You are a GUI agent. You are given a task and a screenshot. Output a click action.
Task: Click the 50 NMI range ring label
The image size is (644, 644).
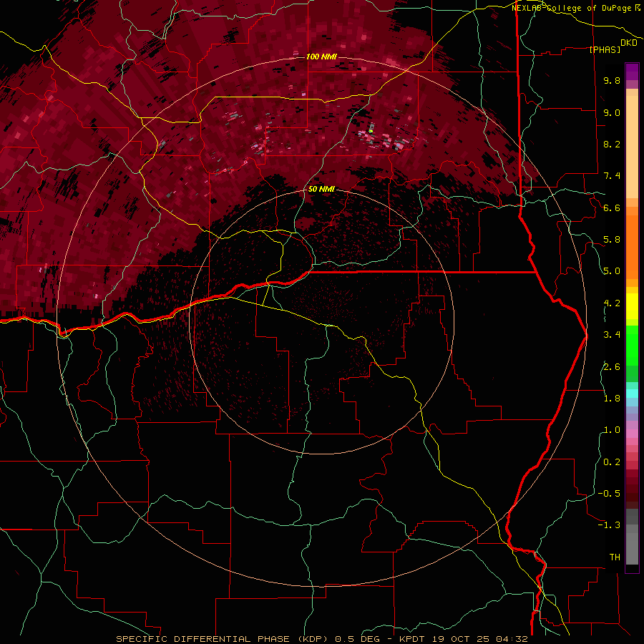click(321, 189)
